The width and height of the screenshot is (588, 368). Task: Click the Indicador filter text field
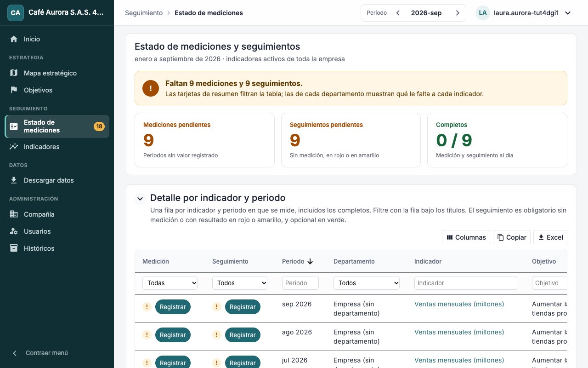[x=466, y=283]
